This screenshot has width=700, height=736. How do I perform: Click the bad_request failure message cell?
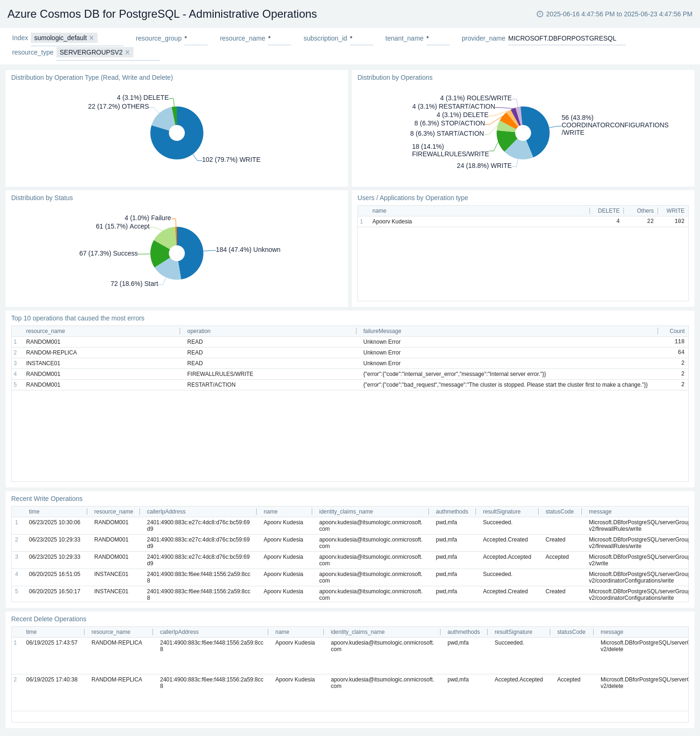(505, 385)
